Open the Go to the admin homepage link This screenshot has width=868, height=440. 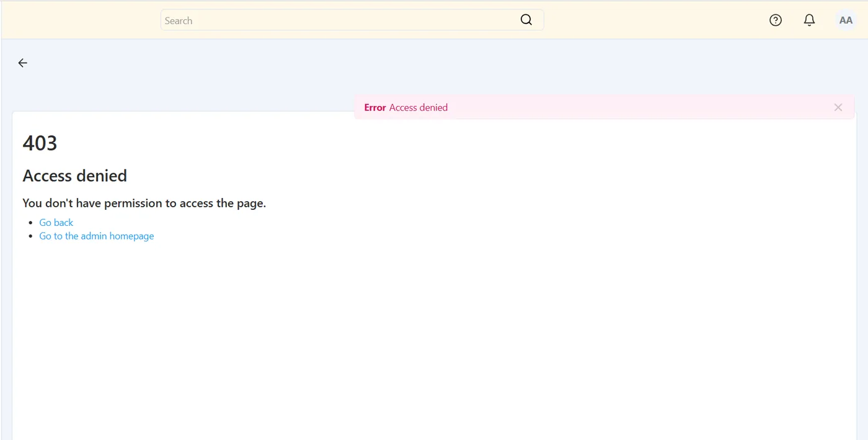(97, 236)
